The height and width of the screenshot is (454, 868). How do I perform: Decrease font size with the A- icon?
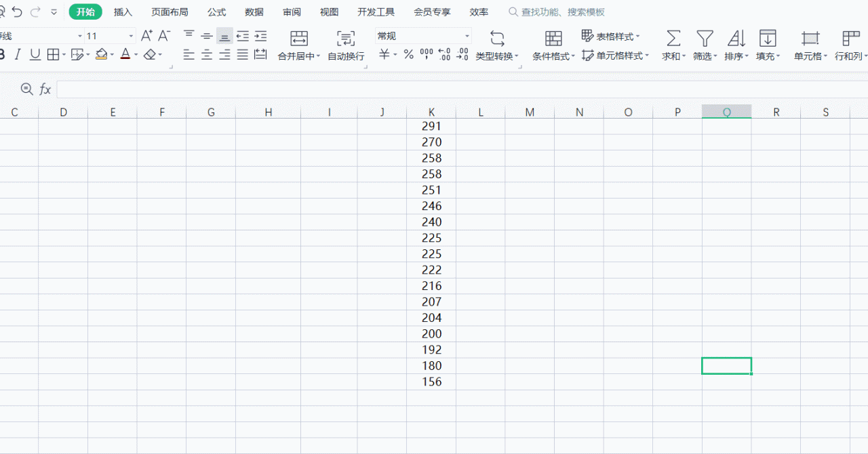pos(164,36)
